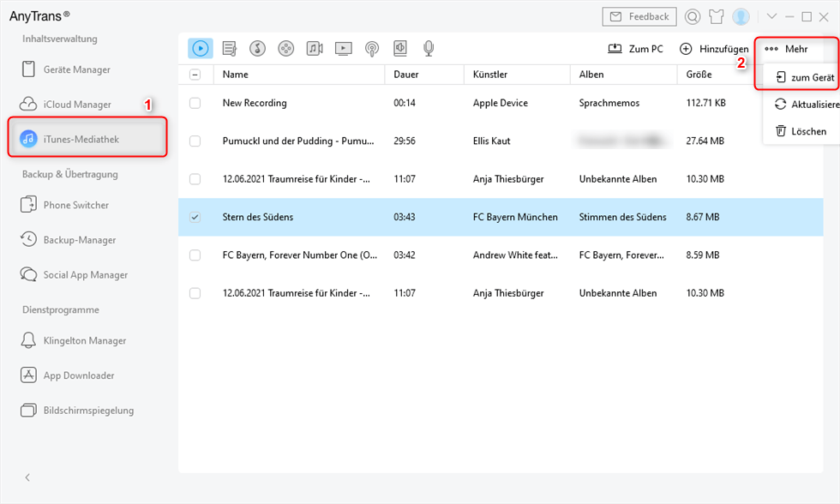Select the Music category icon in toolbar
840x504 pixels.
coord(201,48)
